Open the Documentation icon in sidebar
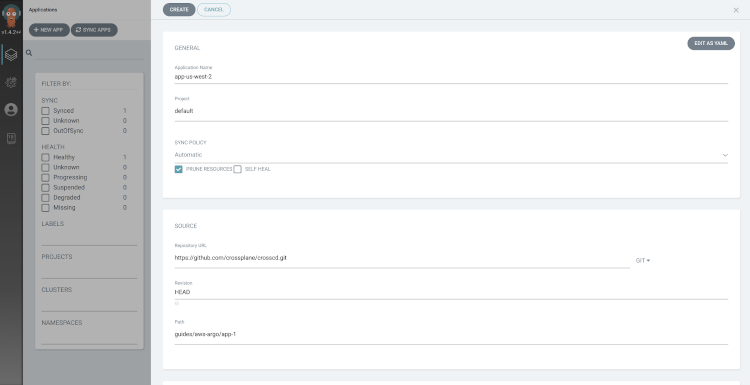 coord(11,138)
